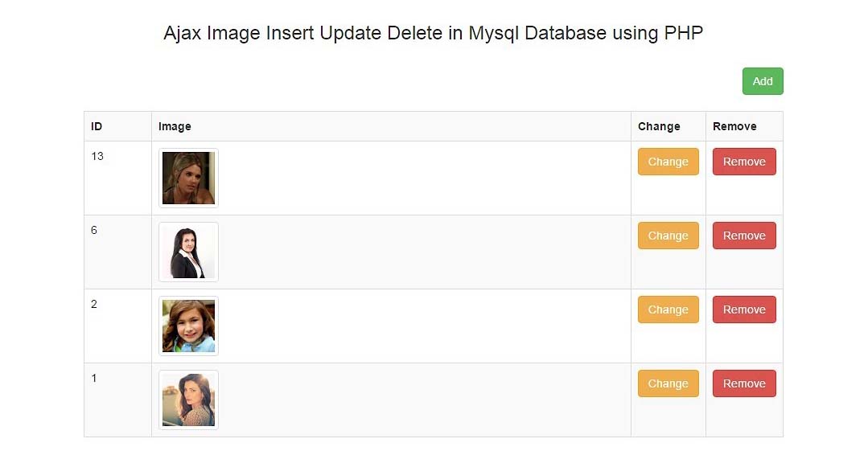Select the Change column header
Viewport: 868px width, 451px height.
pos(658,126)
